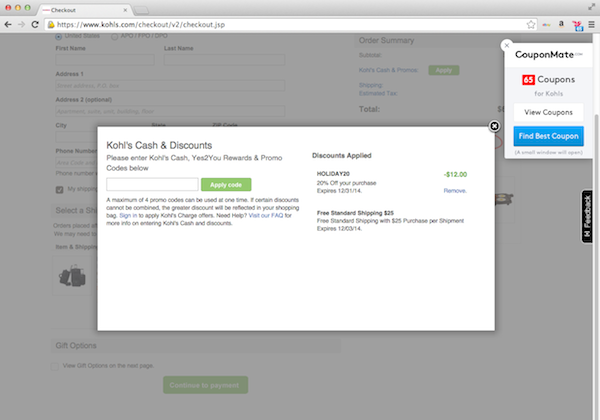Open the CouponMate extension icon in toolbar
The height and width of the screenshot is (420, 600).
(577, 25)
